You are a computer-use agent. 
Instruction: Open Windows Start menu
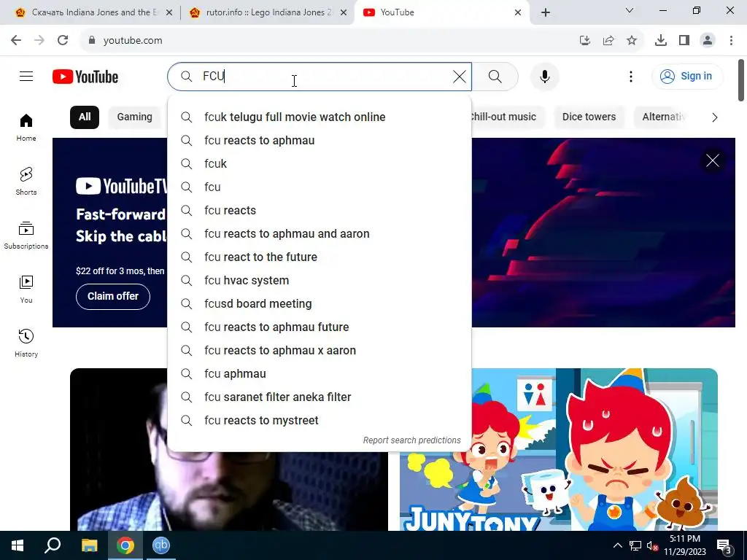pyautogui.click(x=18, y=545)
